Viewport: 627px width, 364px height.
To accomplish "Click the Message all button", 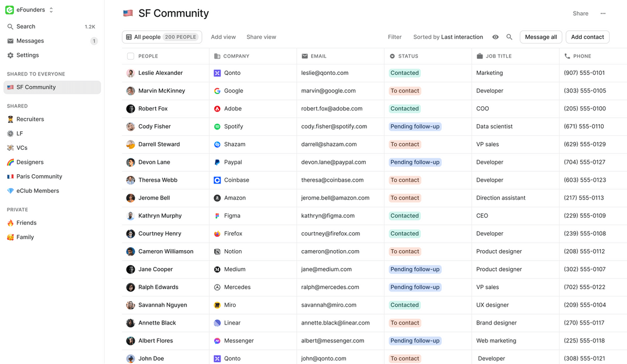I will (x=540, y=37).
